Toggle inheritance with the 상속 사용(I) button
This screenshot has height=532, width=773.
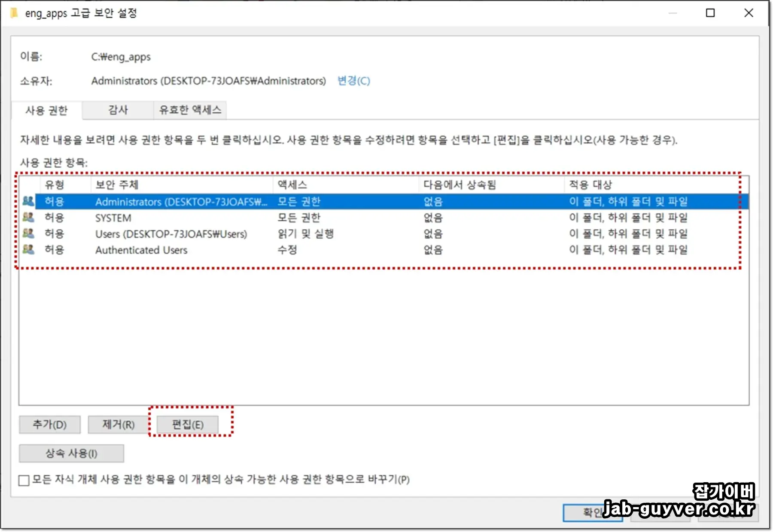coord(71,453)
